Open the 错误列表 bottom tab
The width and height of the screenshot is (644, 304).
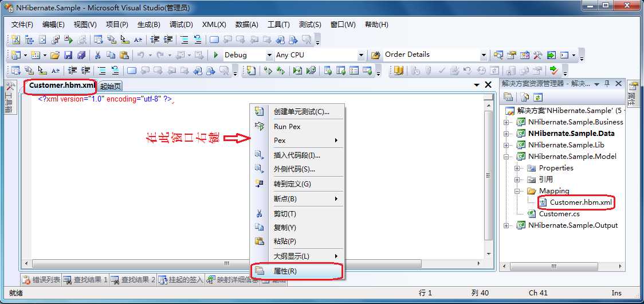point(41,280)
